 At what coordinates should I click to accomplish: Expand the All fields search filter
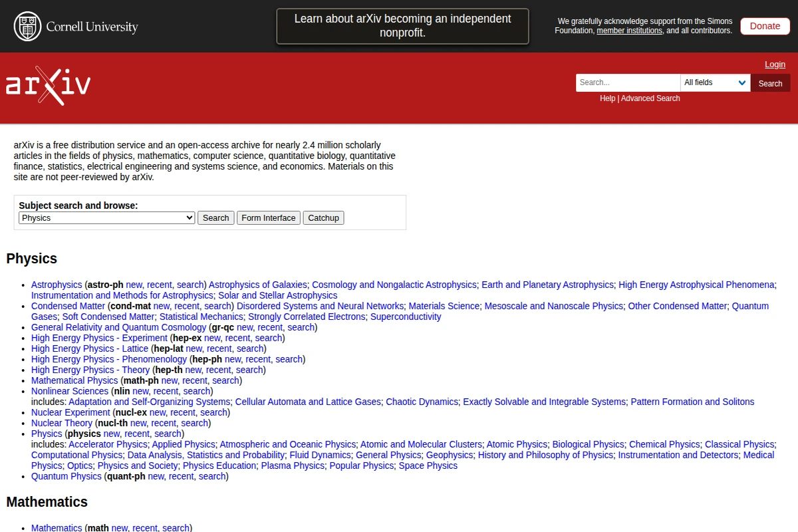point(715,82)
